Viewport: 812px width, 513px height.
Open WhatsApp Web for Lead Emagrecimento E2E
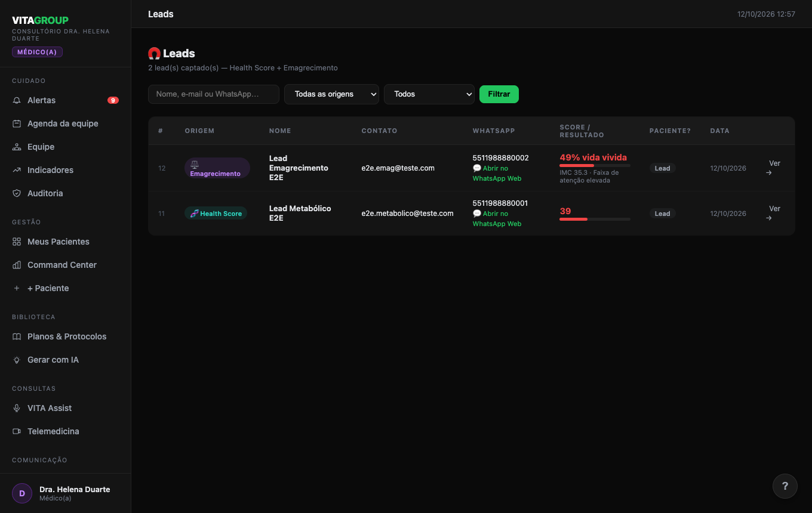(x=497, y=173)
